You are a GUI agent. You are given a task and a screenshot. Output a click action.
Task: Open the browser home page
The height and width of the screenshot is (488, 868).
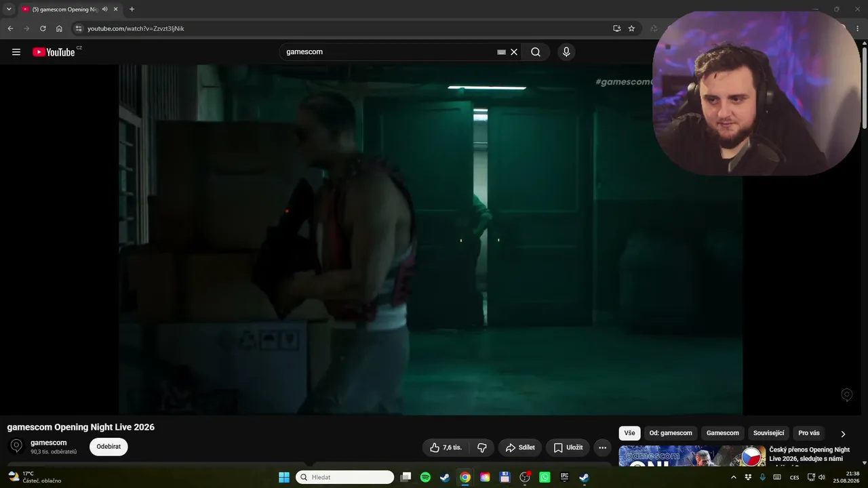[x=59, y=28]
